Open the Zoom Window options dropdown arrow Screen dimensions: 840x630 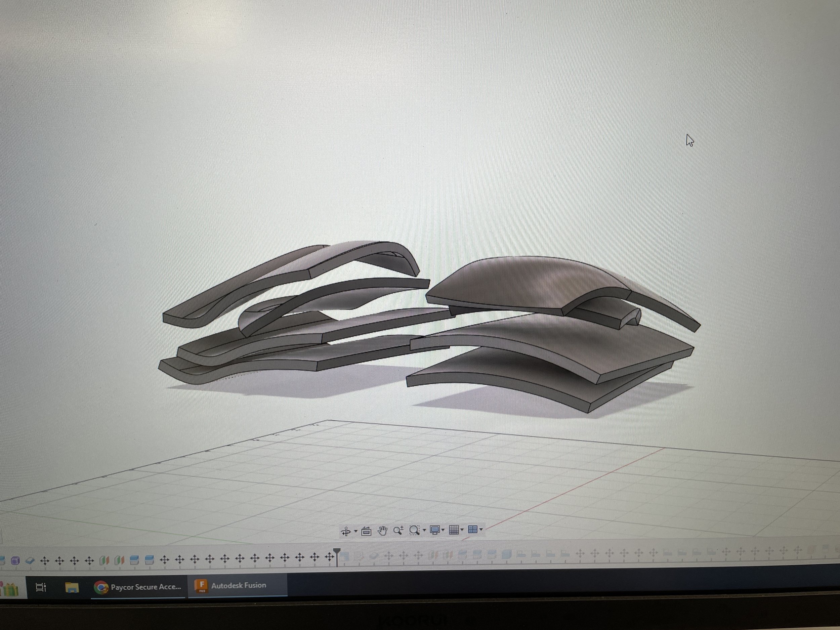(424, 530)
